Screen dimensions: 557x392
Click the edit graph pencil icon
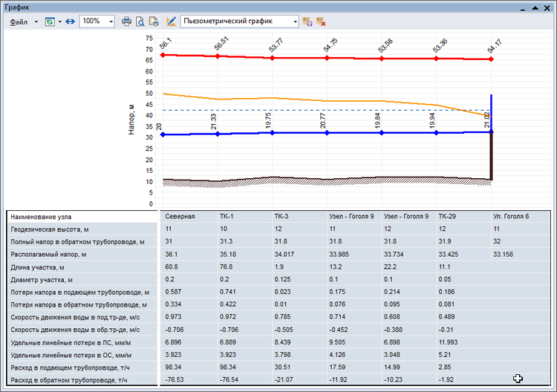click(x=172, y=22)
